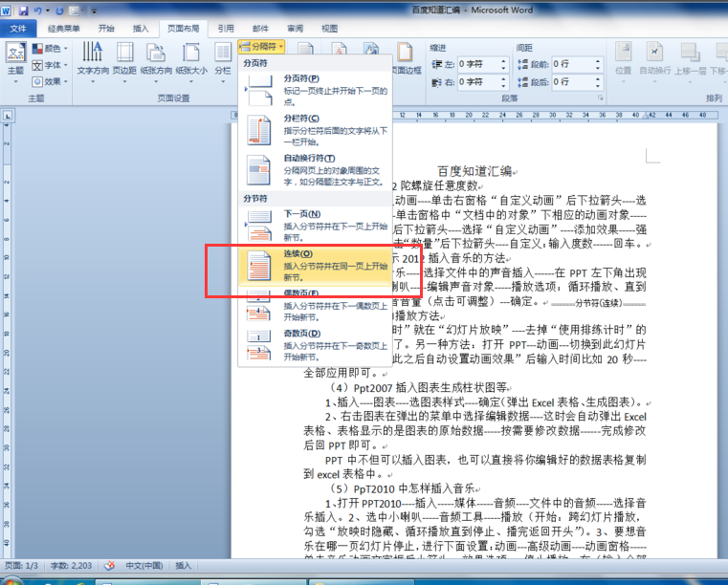Toggle the 插入 insert mode indicator
728x585 pixels.
[x=183, y=566]
